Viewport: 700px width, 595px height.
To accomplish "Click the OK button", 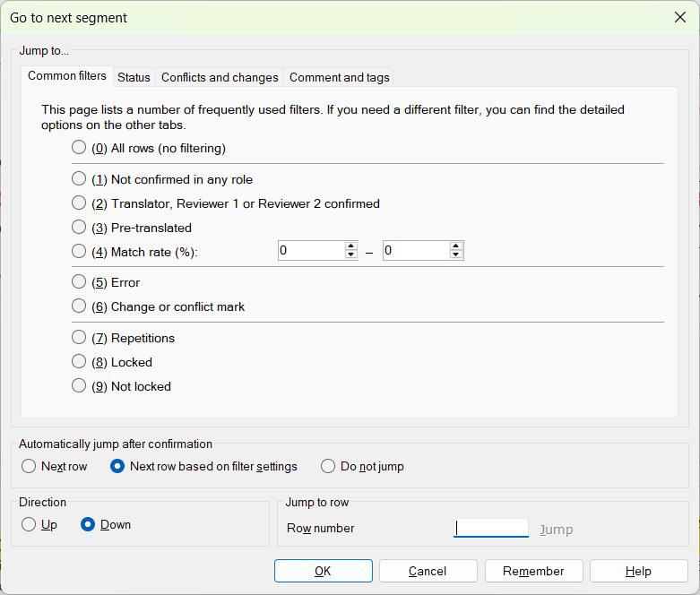I will pos(323,571).
